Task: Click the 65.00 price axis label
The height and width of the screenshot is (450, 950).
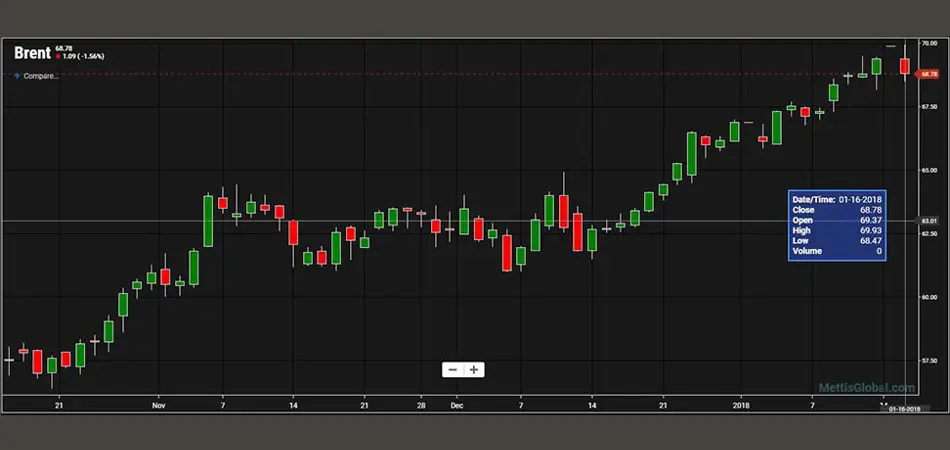Action: click(929, 170)
